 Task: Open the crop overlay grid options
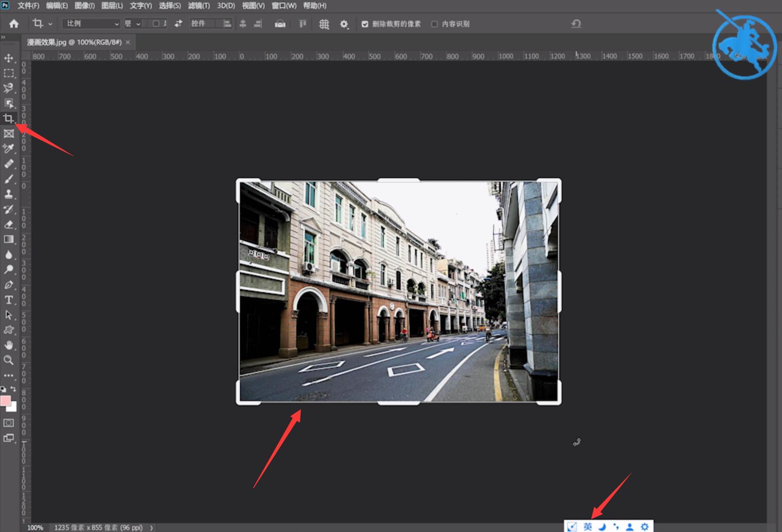(x=324, y=24)
